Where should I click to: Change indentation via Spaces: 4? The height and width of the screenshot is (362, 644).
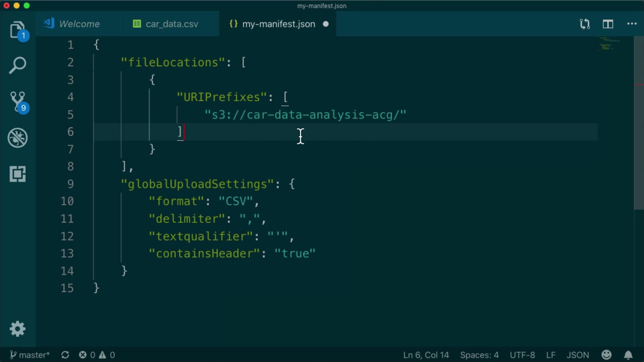point(479,355)
